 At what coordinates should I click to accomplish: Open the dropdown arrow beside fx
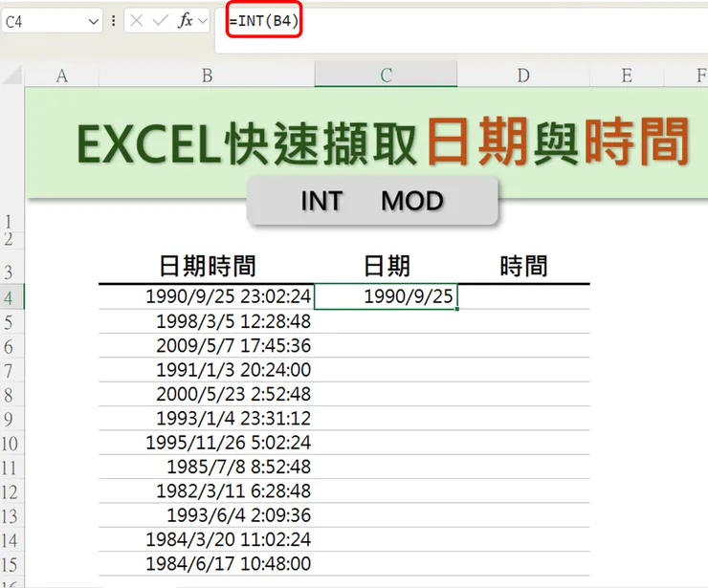click(x=203, y=21)
